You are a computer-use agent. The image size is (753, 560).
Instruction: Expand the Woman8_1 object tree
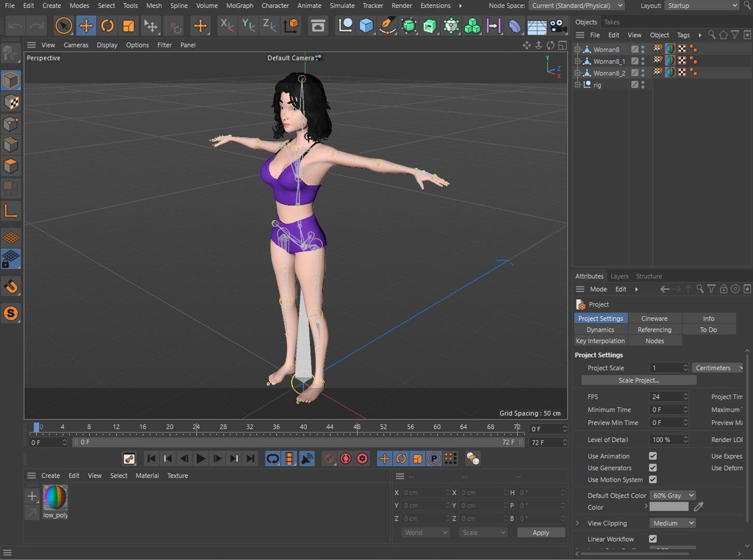tap(578, 61)
